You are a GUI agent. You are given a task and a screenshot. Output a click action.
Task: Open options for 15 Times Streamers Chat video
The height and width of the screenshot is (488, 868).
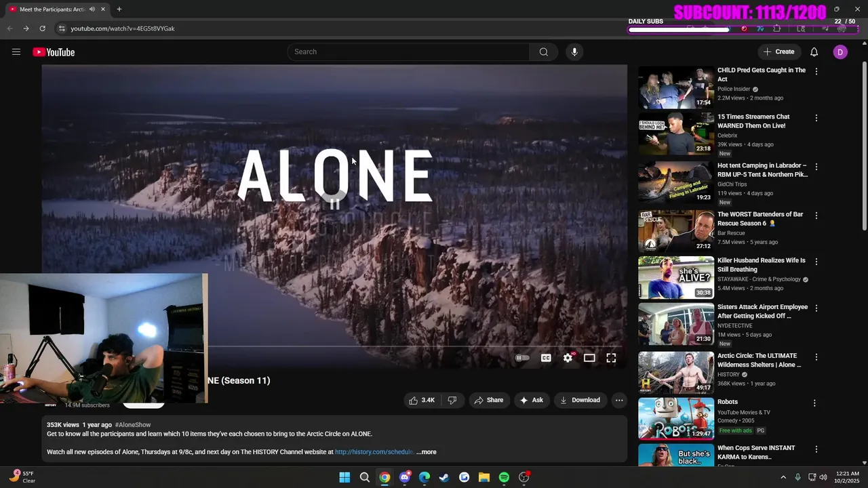[x=816, y=118]
